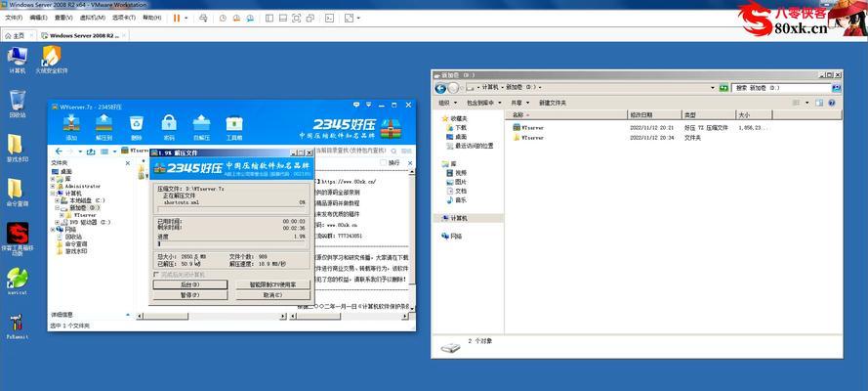Click the 进度 progress bar in extraction dialog
The height and width of the screenshot is (391, 868).
(x=230, y=243)
